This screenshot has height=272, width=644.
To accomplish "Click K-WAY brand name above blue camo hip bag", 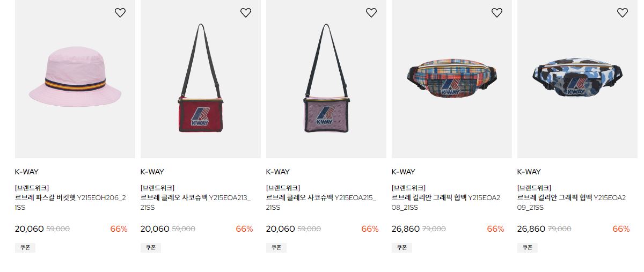I will 529,172.
